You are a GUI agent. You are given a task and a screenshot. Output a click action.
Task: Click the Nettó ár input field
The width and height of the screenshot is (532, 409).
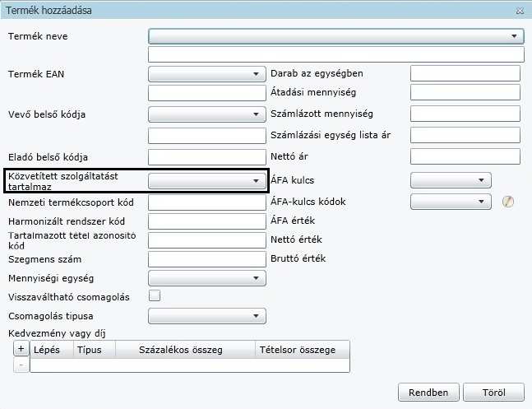click(465, 156)
